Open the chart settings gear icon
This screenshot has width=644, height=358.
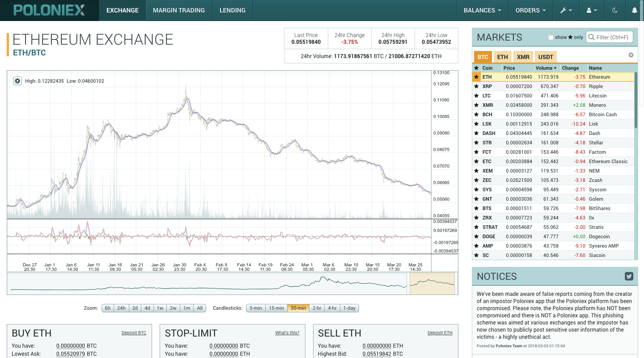pos(17,81)
